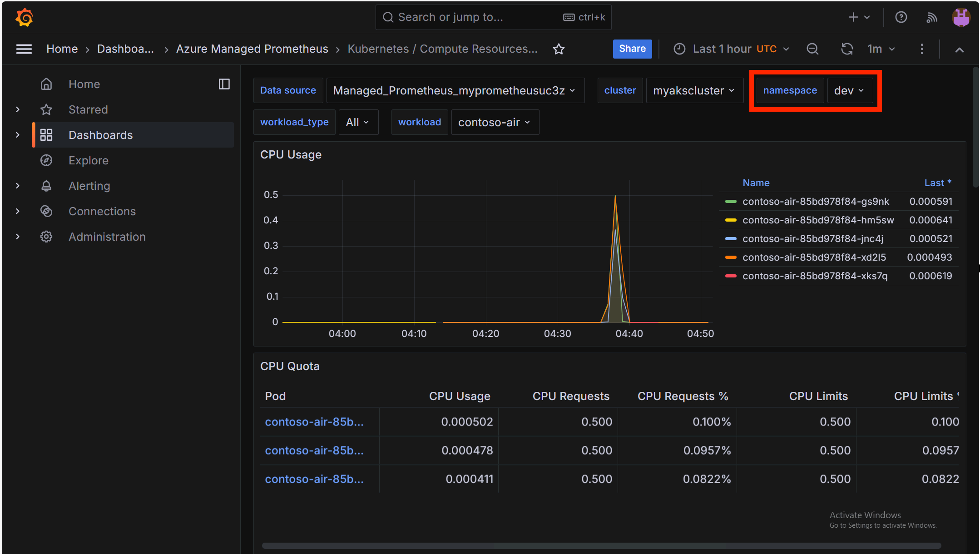Sort legend by Name header

[756, 183]
